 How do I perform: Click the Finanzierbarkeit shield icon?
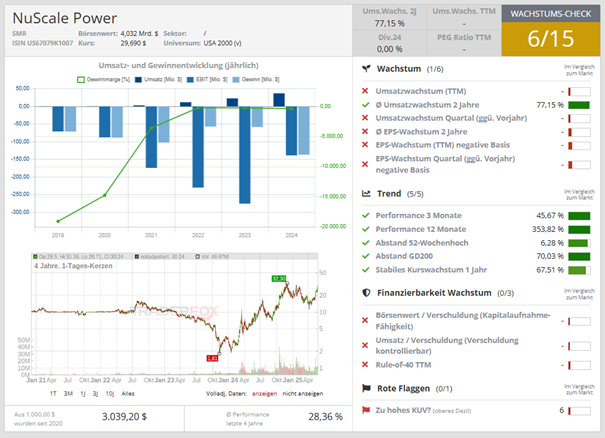[366, 293]
